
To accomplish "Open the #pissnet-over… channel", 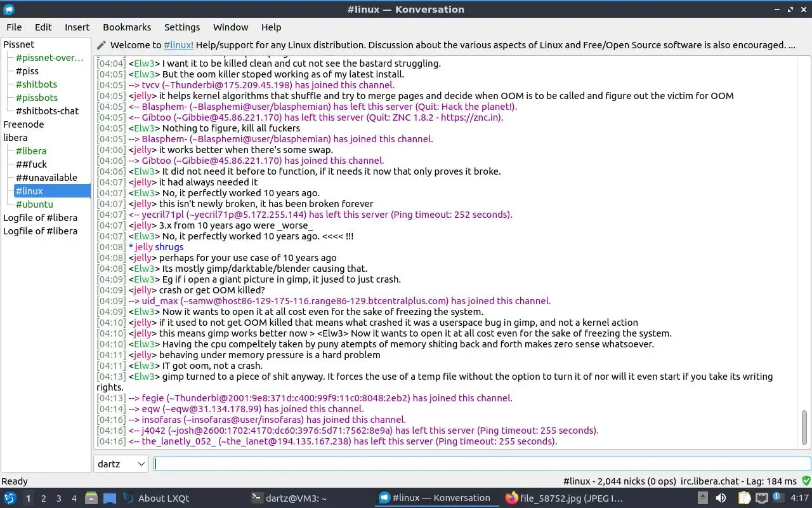I will tap(49, 58).
